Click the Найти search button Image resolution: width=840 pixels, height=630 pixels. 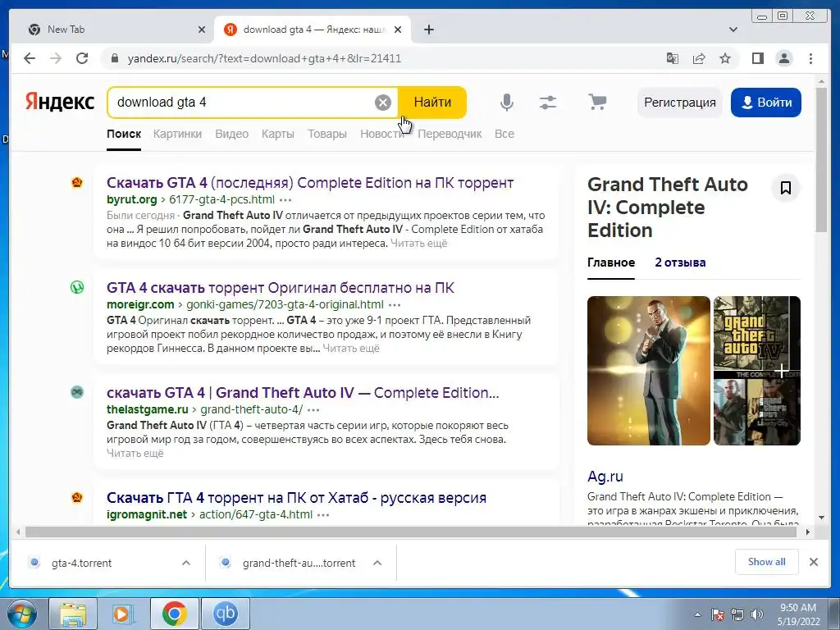pyautogui.click(x=432, y=103)
